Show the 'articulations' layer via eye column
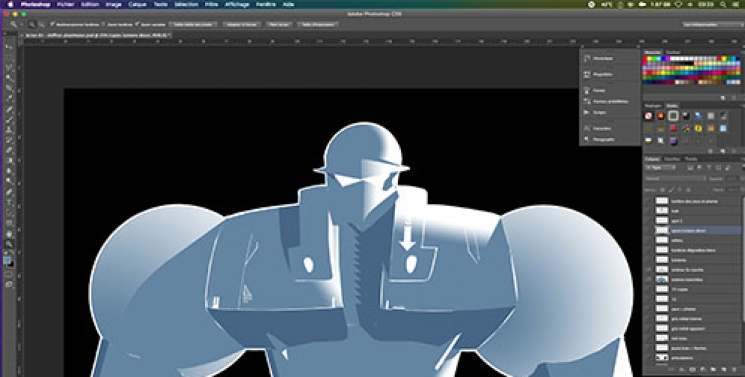 pos(649,358)
